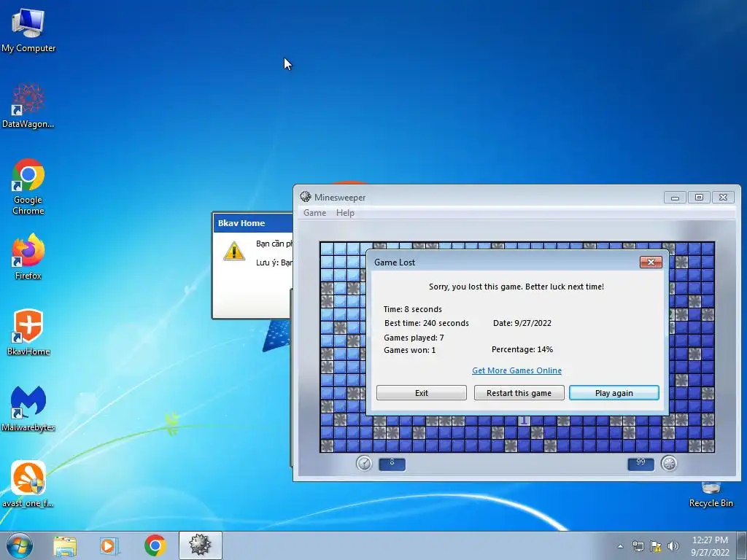This screenshot has height=560, width=747.
Task: Open the DataWagon desktop shortcut
Action: (x=28, y=106)
